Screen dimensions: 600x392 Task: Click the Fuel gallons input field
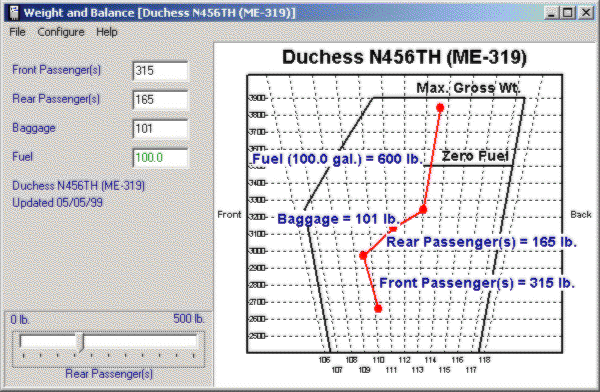[160, 158]
